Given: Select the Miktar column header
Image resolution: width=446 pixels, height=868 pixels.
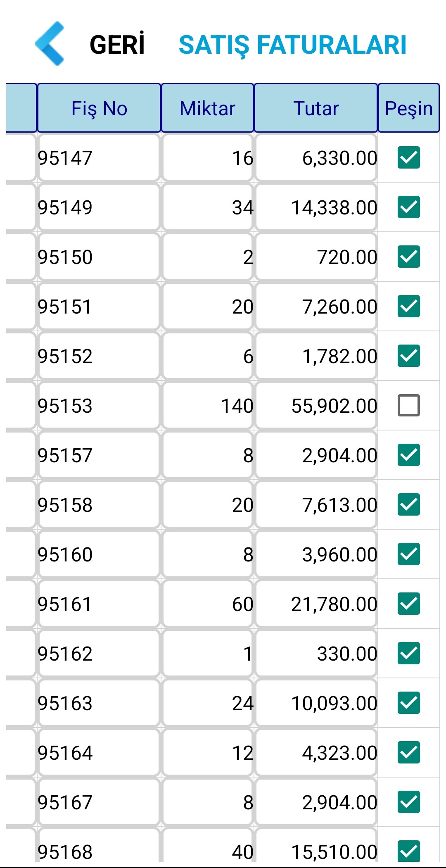Looking at the screenshot, I should click(207, 108).
